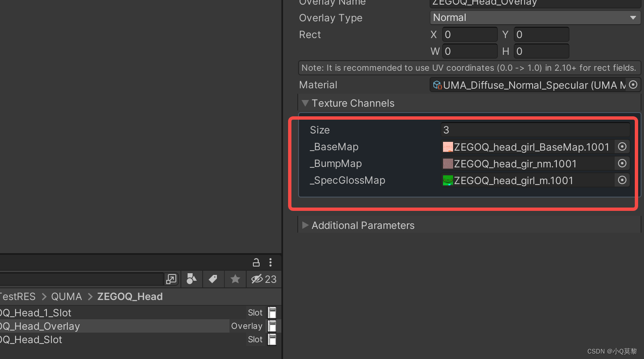Open object picker for _BaseMap texture

coord(622,146)
